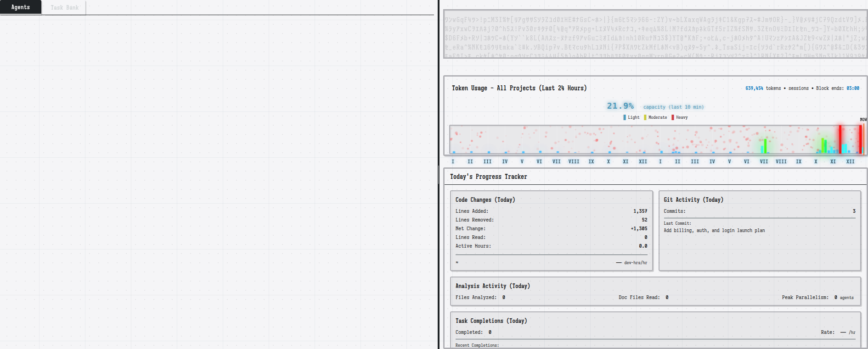Click the scrambled character banner at top
This screenshot has width=868, height=349.
point(655,34)
